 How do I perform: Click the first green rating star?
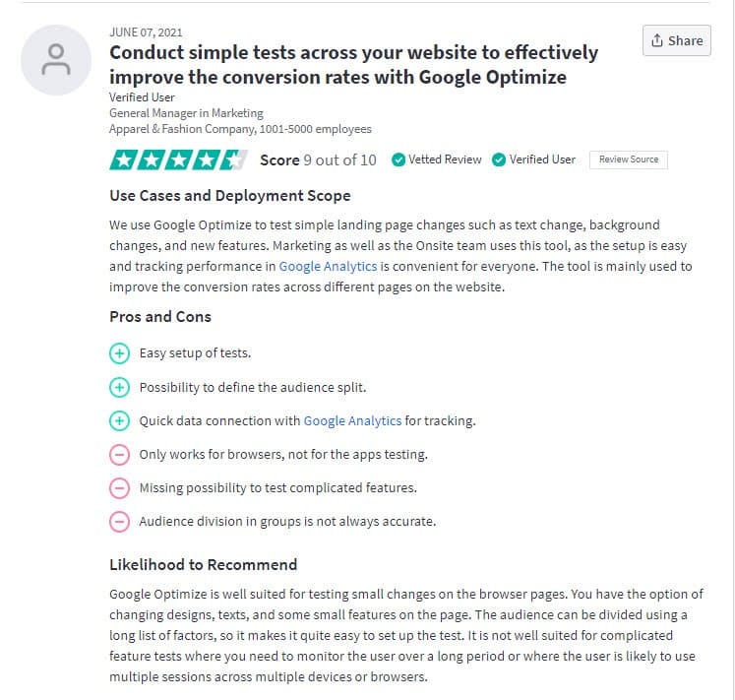point(123,160)
